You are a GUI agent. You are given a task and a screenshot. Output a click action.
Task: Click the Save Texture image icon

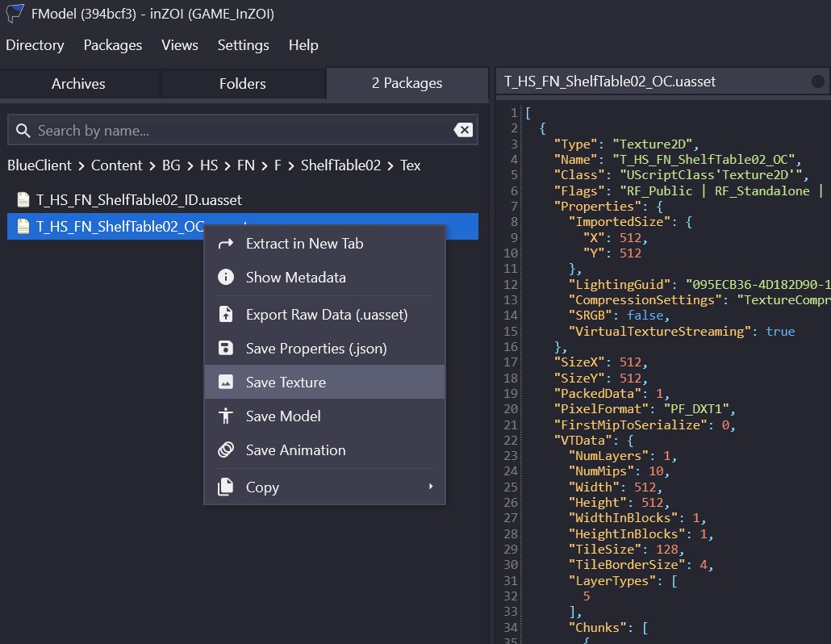(x=226, y=383)
